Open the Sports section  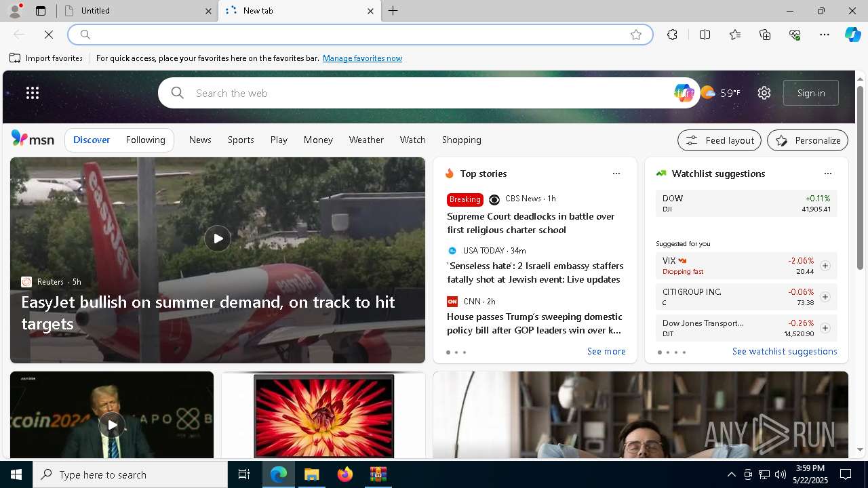[241, 140]
